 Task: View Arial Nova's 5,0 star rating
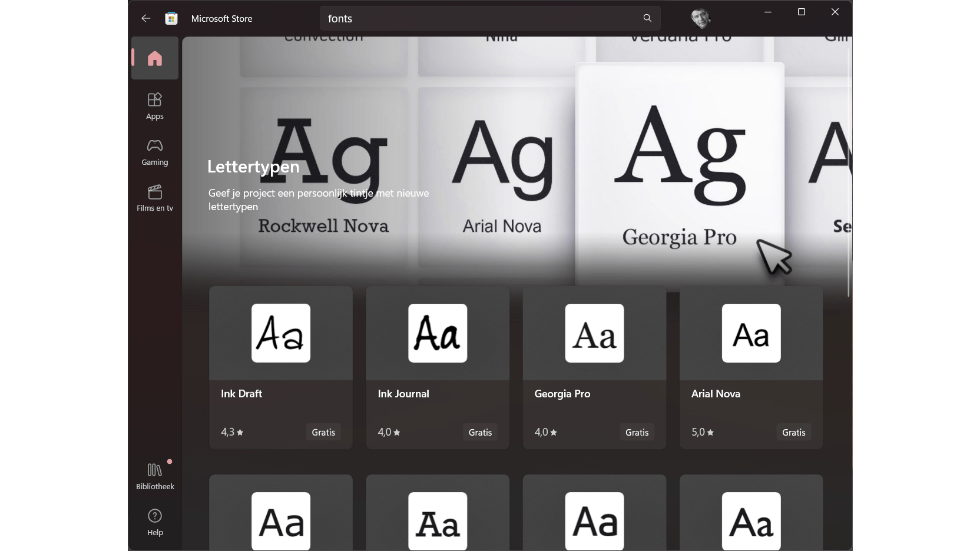(702, 432)
